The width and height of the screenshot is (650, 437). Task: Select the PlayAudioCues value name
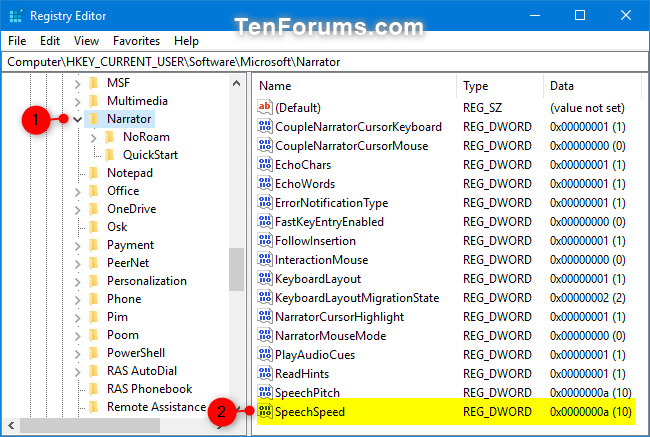(315, 354)
